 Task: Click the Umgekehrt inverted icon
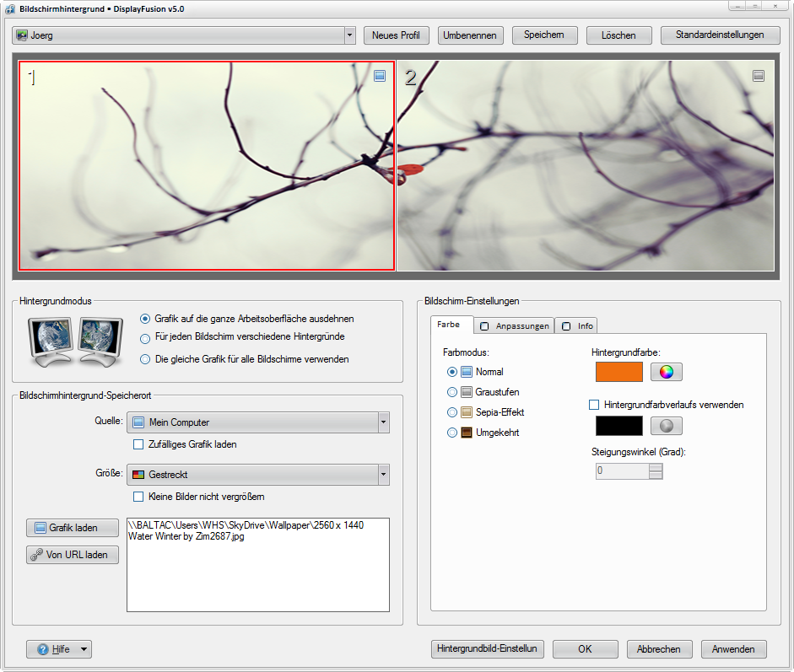coord(467,433)
